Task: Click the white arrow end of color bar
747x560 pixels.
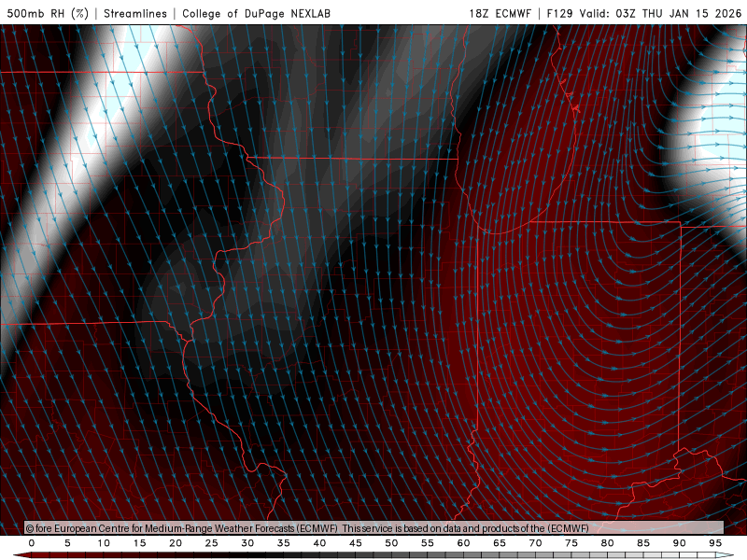Action: [726, 555]
